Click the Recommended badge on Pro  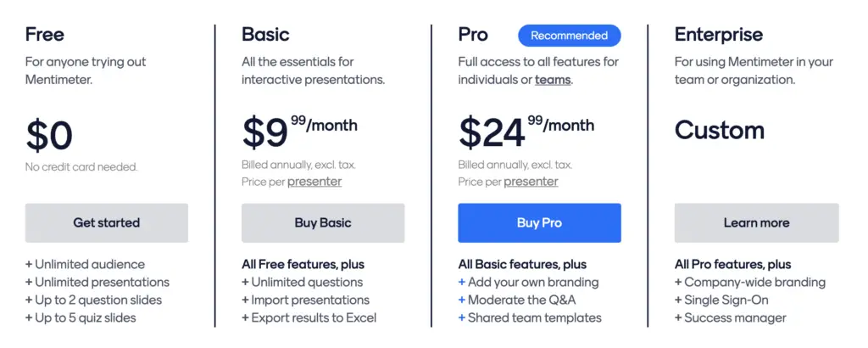569,36
